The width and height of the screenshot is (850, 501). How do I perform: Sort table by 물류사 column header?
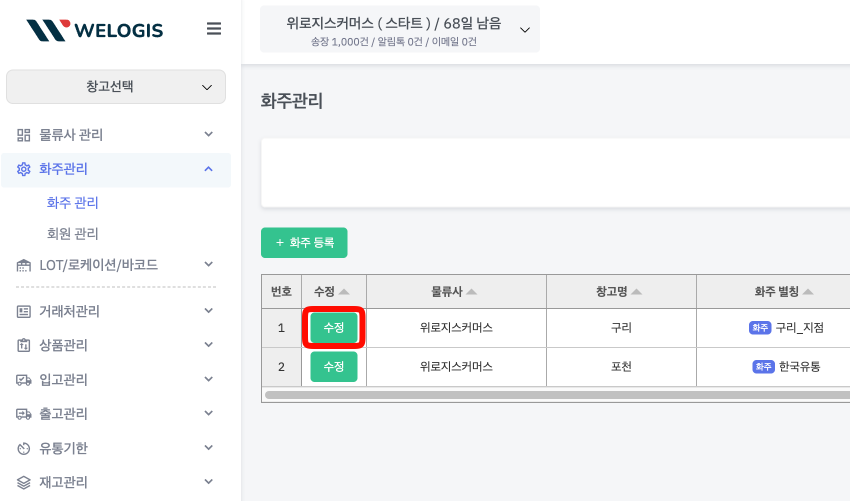coord(455,291)
